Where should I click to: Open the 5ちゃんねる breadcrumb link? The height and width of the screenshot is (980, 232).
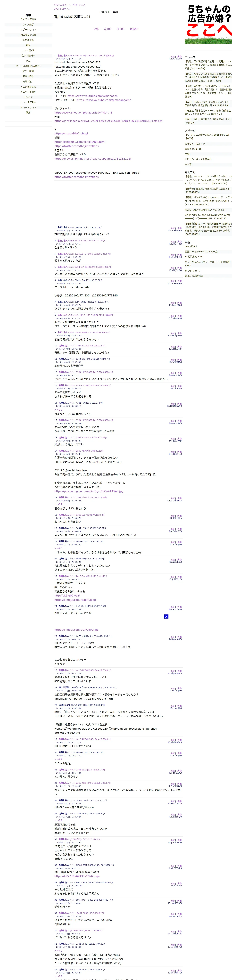pos(60,5)
